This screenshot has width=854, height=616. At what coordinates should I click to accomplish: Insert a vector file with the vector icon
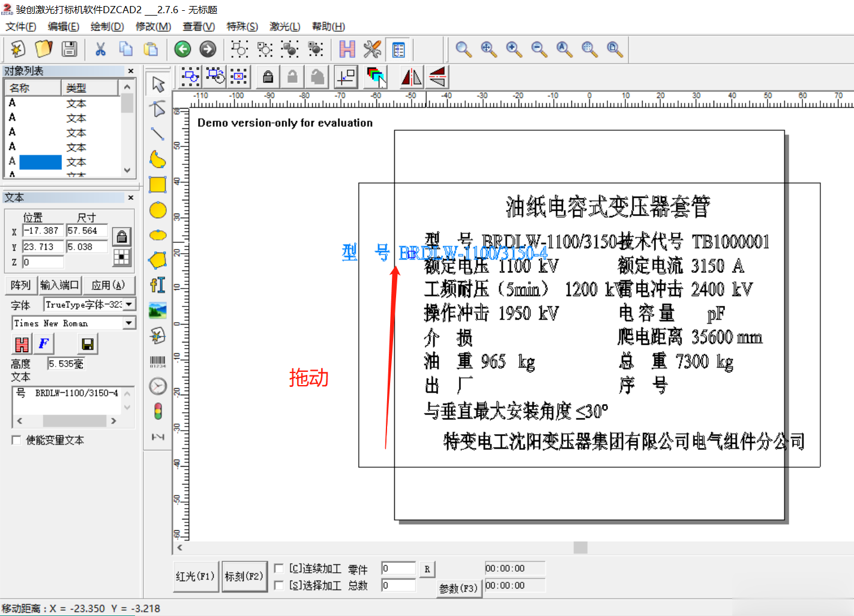[158, 336]
